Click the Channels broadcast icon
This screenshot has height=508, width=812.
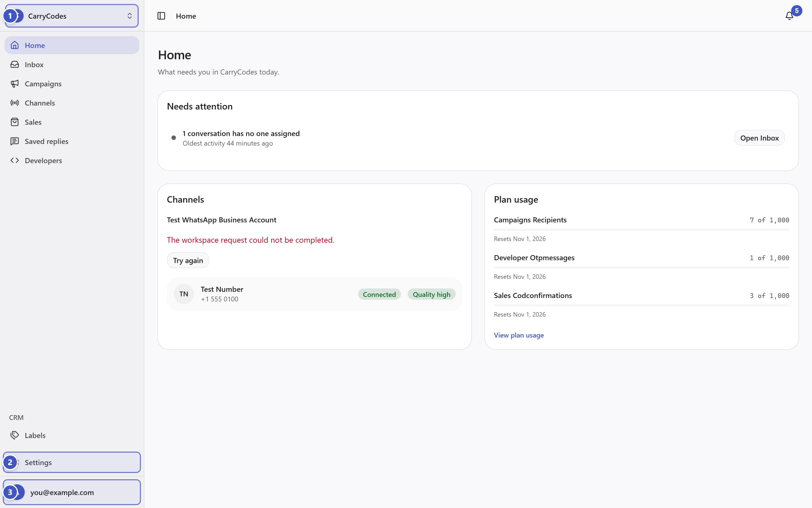[x=14, y=103]
